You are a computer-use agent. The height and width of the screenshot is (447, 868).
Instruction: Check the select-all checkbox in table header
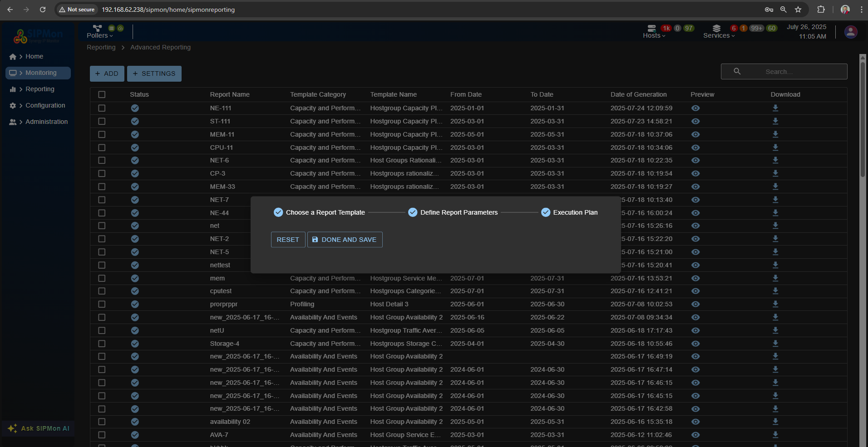point(102,94)
